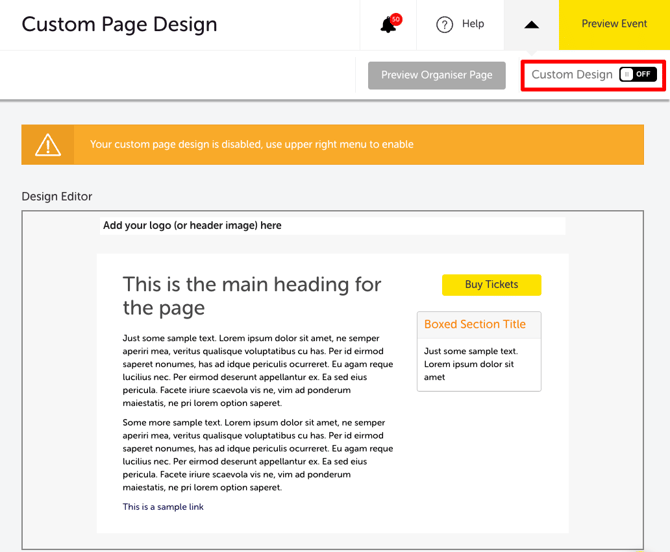Open the notifications bell icon
The height and width of the screenshot is (552, 670).
pyautogui.click(x=390, y=24)
